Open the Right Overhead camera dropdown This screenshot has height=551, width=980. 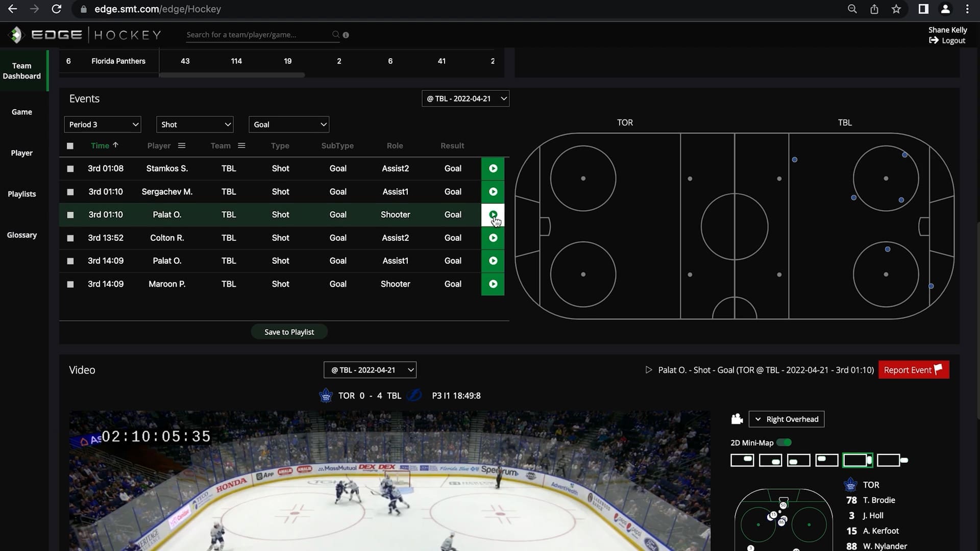point(787,419)
